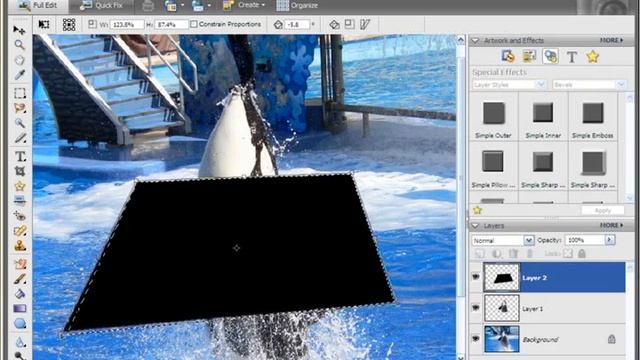
Task: Select the Zoom tool
Action: click(19, 44)
